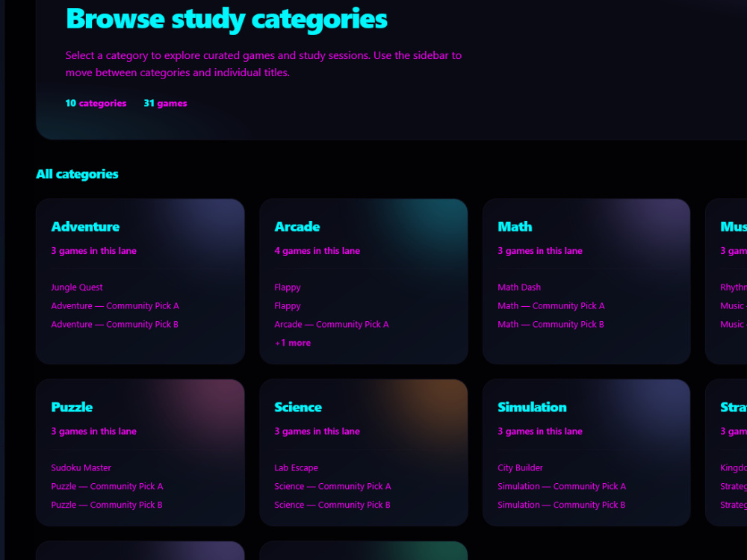This screenshot has height=560, width=747.
Task: Open Puzzle — Community Pick A
Action: click(107, 486)
